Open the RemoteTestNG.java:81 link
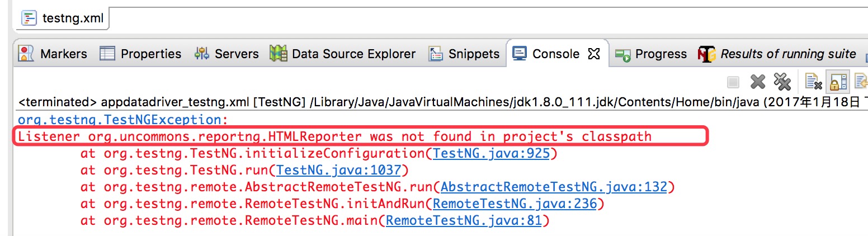 pyautogui.click(x=464, y=220)
